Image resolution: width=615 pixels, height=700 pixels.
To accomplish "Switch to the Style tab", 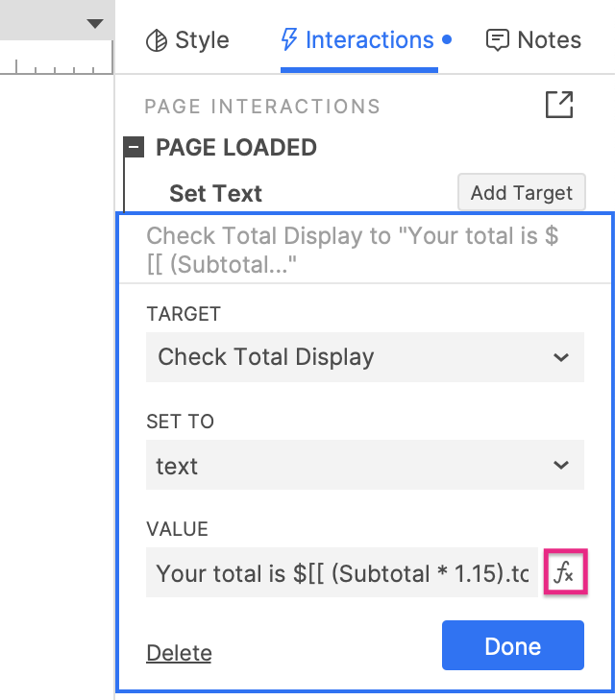I will click(x=201, y=40).
